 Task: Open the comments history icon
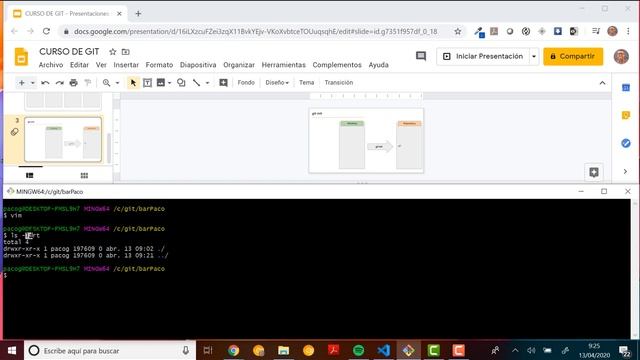click(x=421, y=56)
